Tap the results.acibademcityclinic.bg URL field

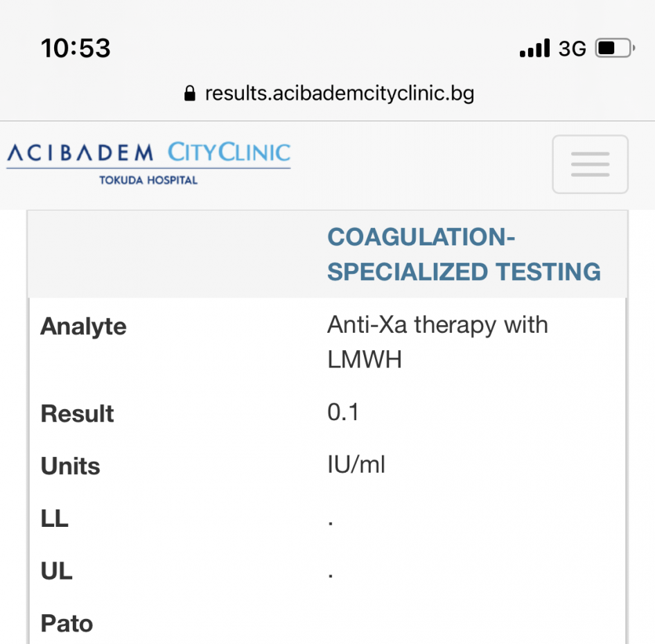339,94
